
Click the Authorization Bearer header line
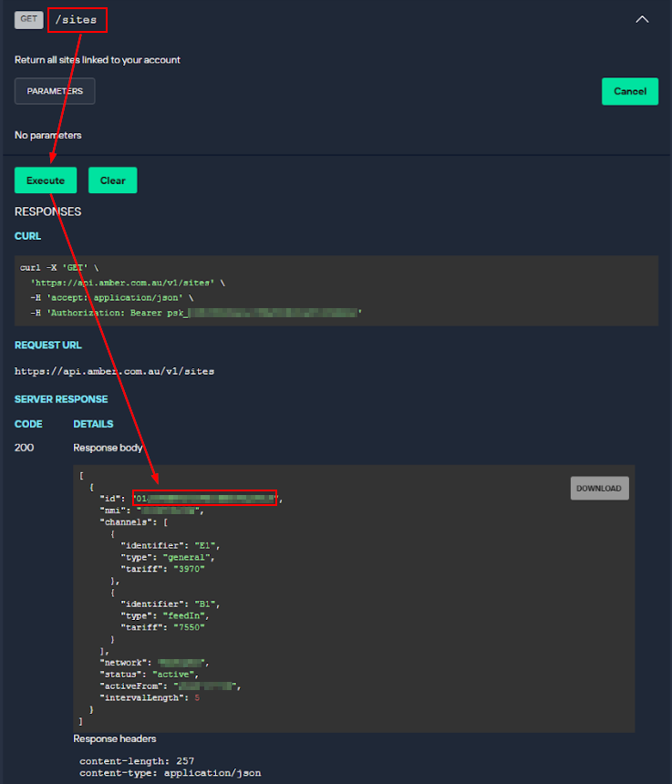[196, 313]
